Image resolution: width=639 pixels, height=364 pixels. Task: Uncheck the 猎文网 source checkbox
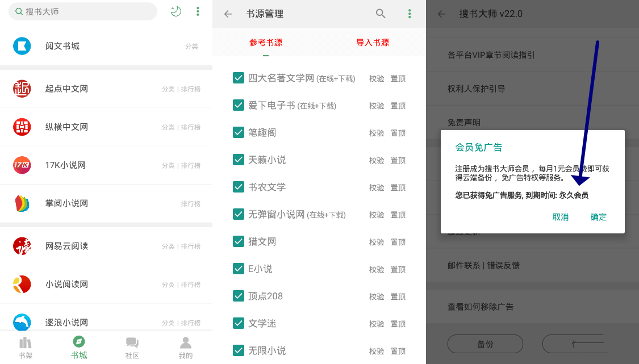point(239,241)
